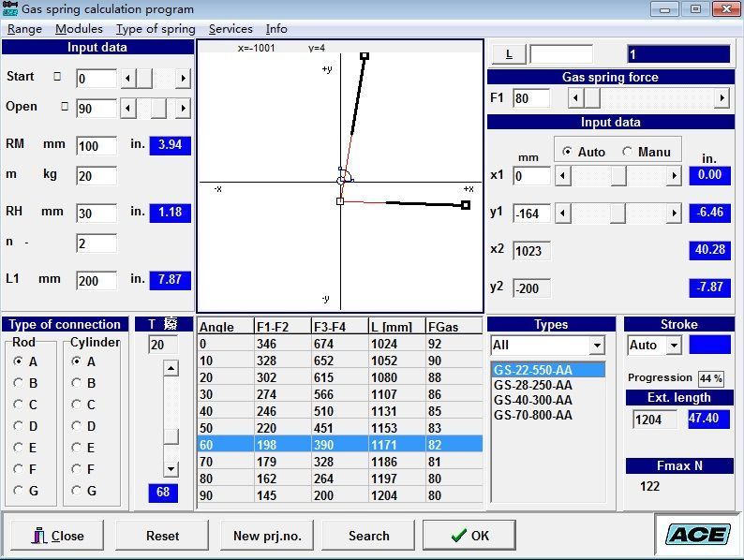Click the Progression 44 % field

pyautogui.click(x=711, y=378)
